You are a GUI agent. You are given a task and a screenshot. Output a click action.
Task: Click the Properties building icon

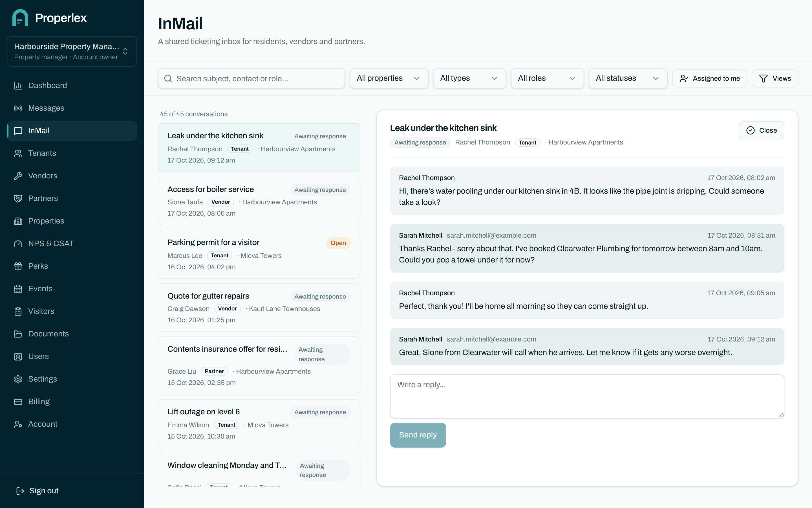(x=18, y=221)
